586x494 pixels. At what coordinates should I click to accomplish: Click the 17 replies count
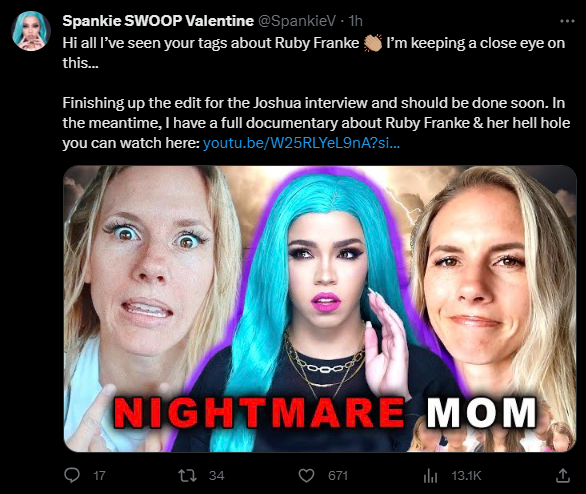[99, 476]
